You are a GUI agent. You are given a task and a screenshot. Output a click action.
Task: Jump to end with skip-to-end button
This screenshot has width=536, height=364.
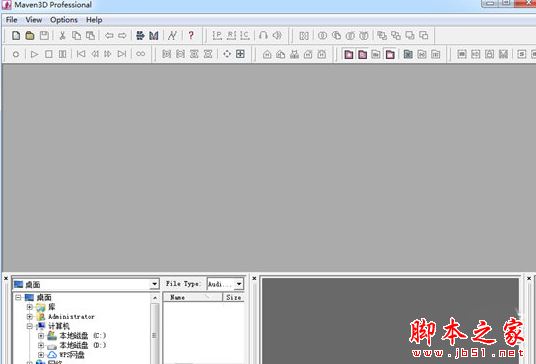click(122, 54)
